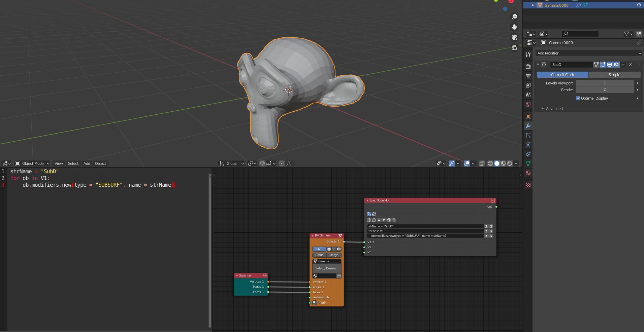The width and height of the screenshot is (644, 332).
Task: Open the Material properties tab
Action: click(x=528, y=173)
